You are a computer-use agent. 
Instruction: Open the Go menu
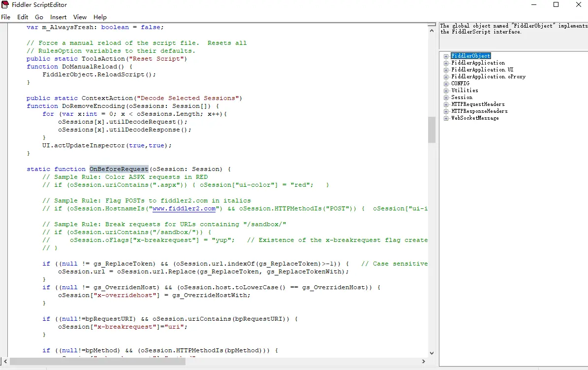click(39, 17)
